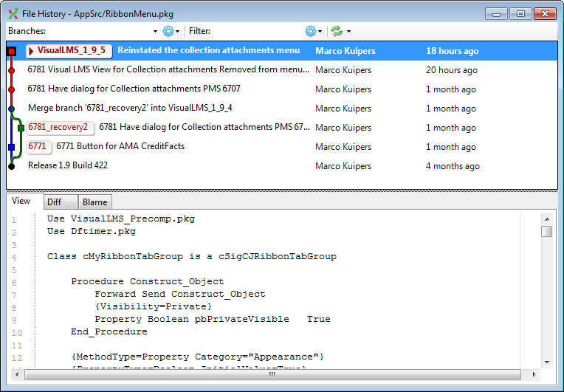Click the red square commit graph node
This screenshot has height=392, width=564.
click(x=11, y=51)
